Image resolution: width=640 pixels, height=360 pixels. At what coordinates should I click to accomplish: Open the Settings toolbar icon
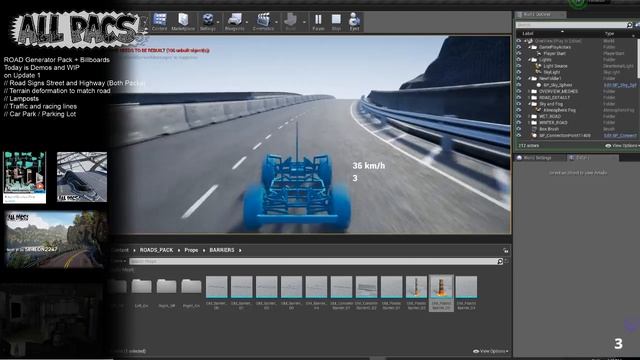tap(207, 21)
